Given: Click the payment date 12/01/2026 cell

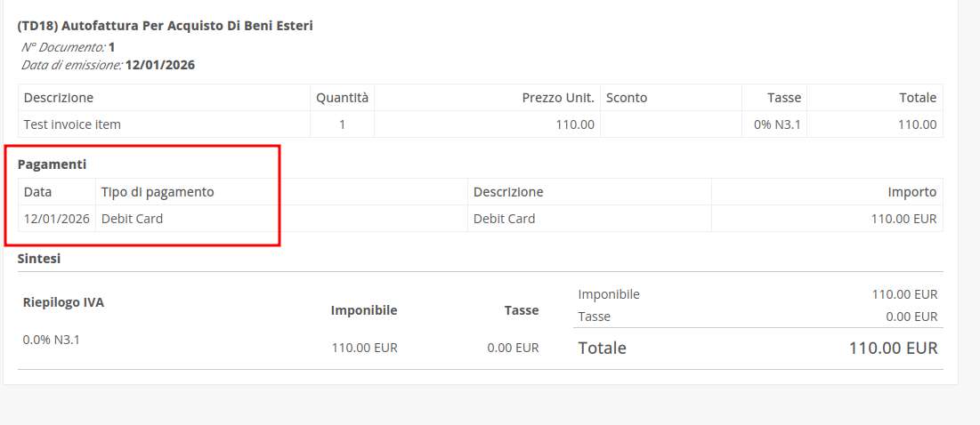Looking at the screenshot, I should 57,219.
